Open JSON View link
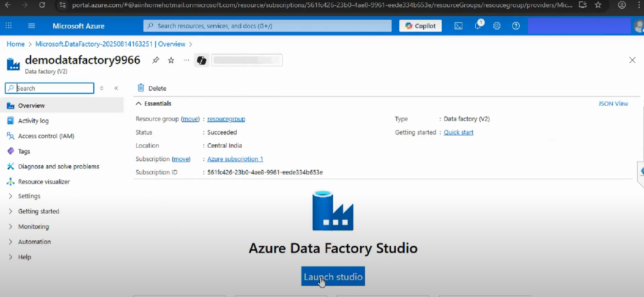The width and height of the screenshot is (644, 297). (613, 104)
